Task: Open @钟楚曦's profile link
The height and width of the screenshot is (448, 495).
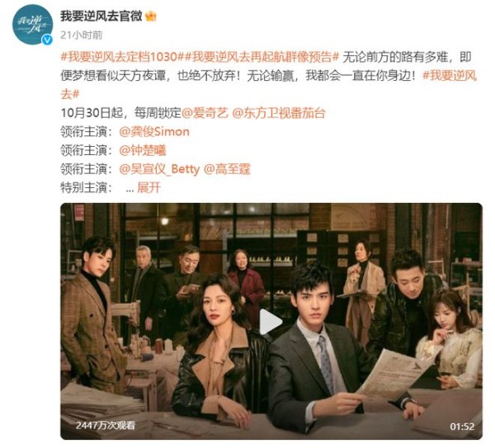Action: [143, 150]
